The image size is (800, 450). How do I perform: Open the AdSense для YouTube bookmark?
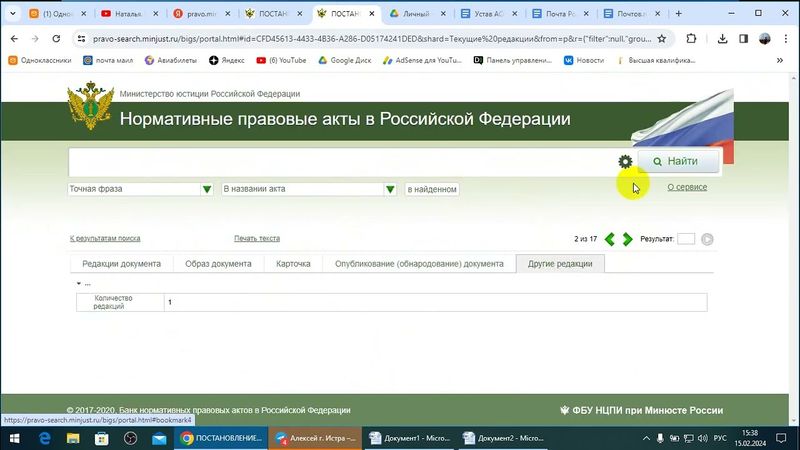pos(422,60)
